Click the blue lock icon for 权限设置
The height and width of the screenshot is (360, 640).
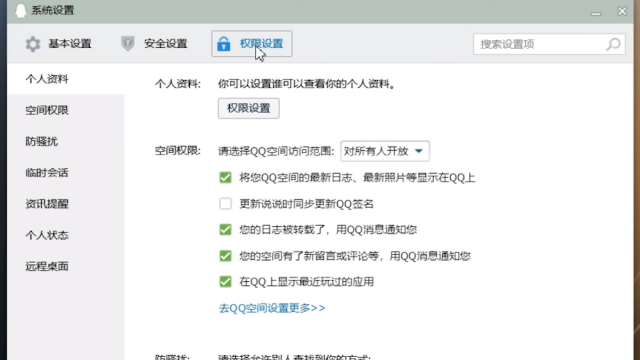[224, 44]
